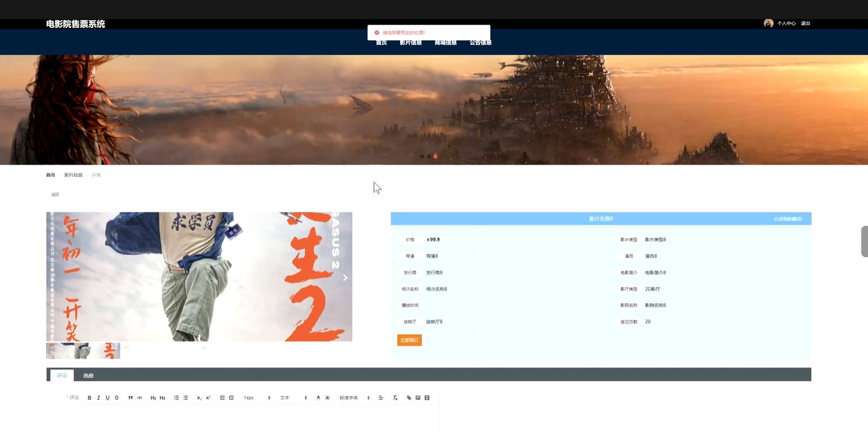Click the 立即预订 book now button
868x432 pixels.
410,340
